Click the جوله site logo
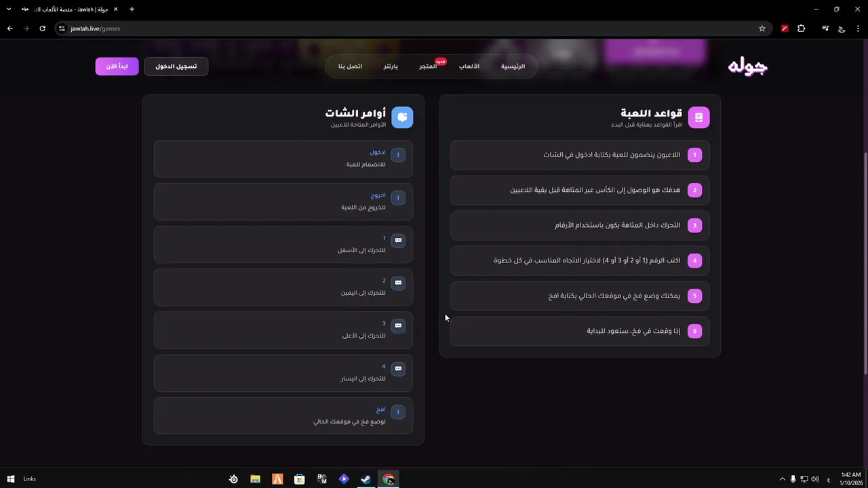The image size is (868, 488). [747, 66]
